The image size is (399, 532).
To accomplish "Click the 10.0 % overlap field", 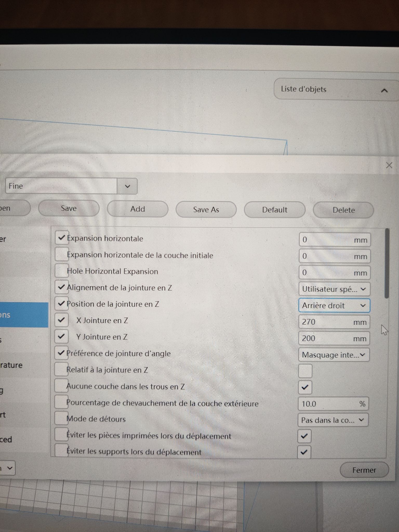I will point(333,404).
